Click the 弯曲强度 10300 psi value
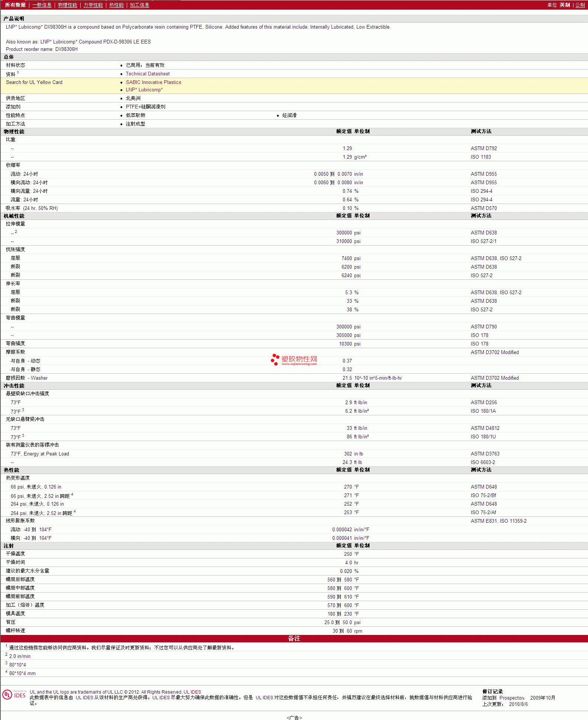This screenshot has width=588, height=720. (x=350, y=344)
